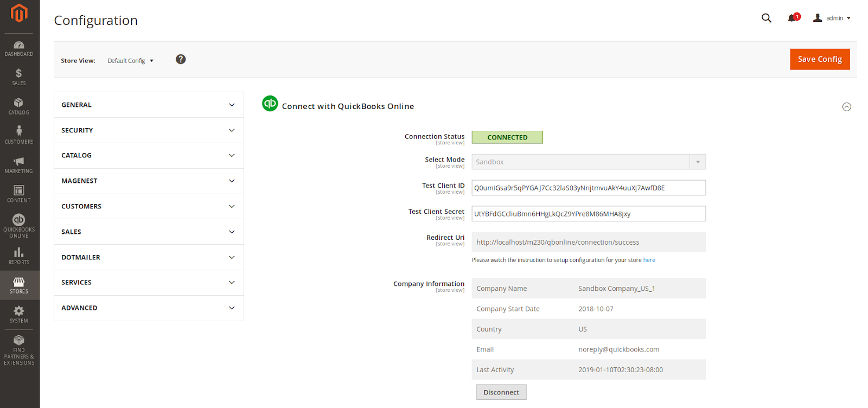Click the admin user avatar icon
The width and height of the screenshot is (868, 408).
point(818,18)
